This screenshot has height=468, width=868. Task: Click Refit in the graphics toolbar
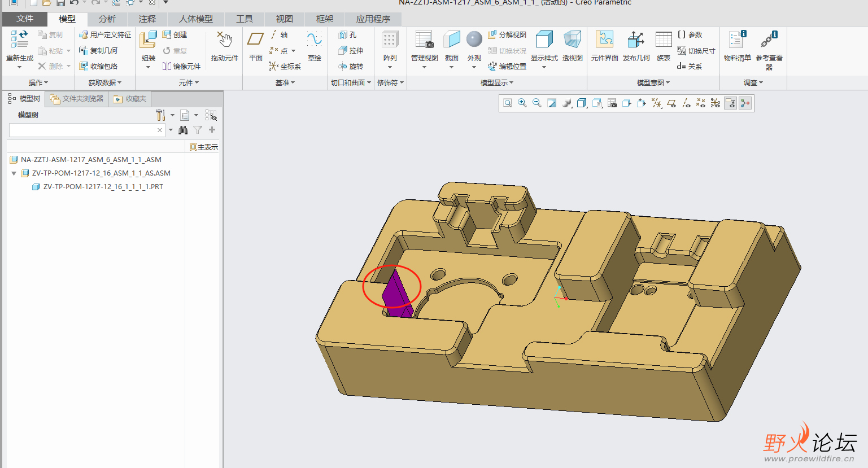click(508, 103)
